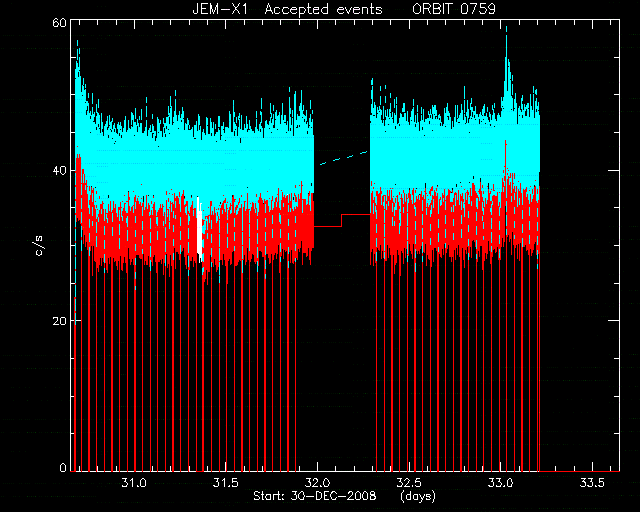Select the 33.0 x-axis tick label
This screenshot has height=512, width=640.
click(500, 483)
